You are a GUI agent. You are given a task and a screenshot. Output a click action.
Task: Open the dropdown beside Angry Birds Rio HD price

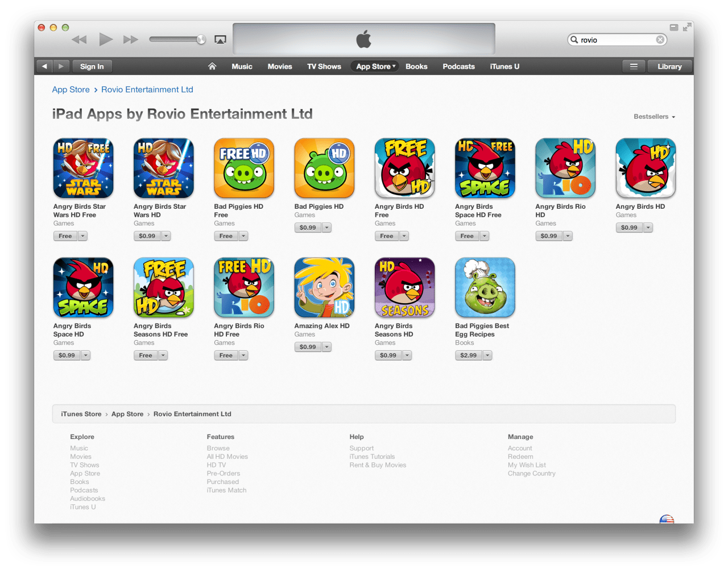(568, 236)
